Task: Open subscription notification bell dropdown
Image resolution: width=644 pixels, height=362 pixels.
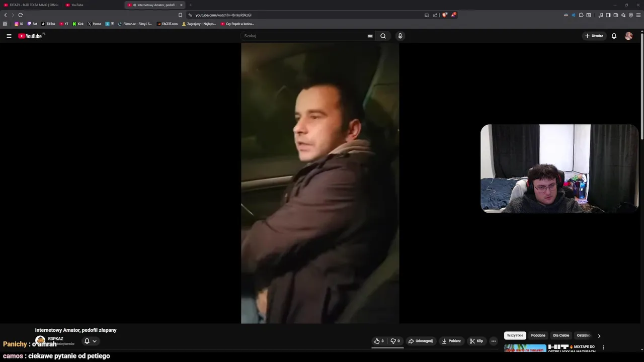Action: click(x=90, y=341)
